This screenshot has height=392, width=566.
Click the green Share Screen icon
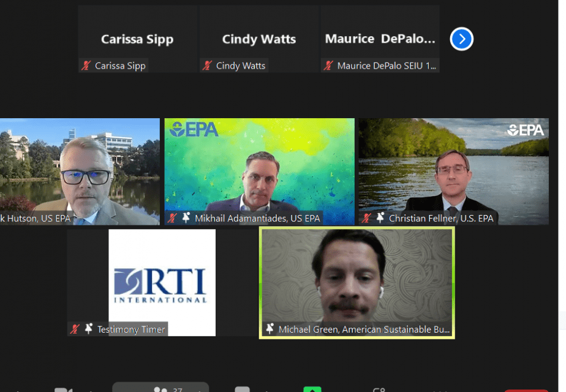(312, 390)
